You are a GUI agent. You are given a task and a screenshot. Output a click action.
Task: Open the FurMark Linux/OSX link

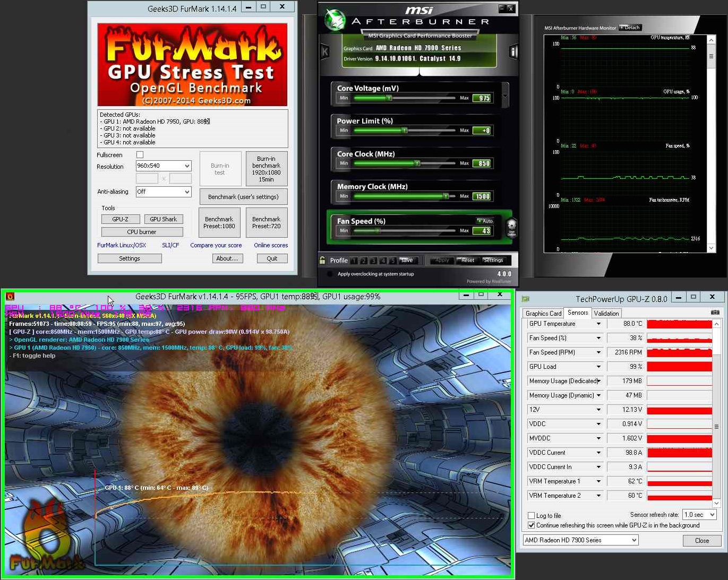click(122, 245)
